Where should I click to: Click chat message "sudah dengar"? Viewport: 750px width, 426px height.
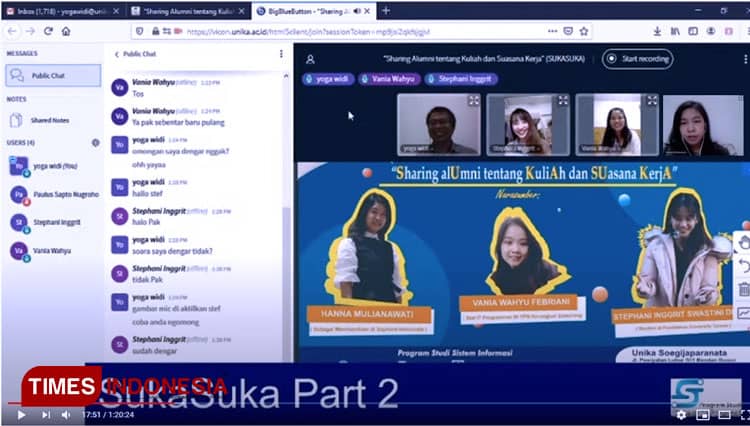154,351
